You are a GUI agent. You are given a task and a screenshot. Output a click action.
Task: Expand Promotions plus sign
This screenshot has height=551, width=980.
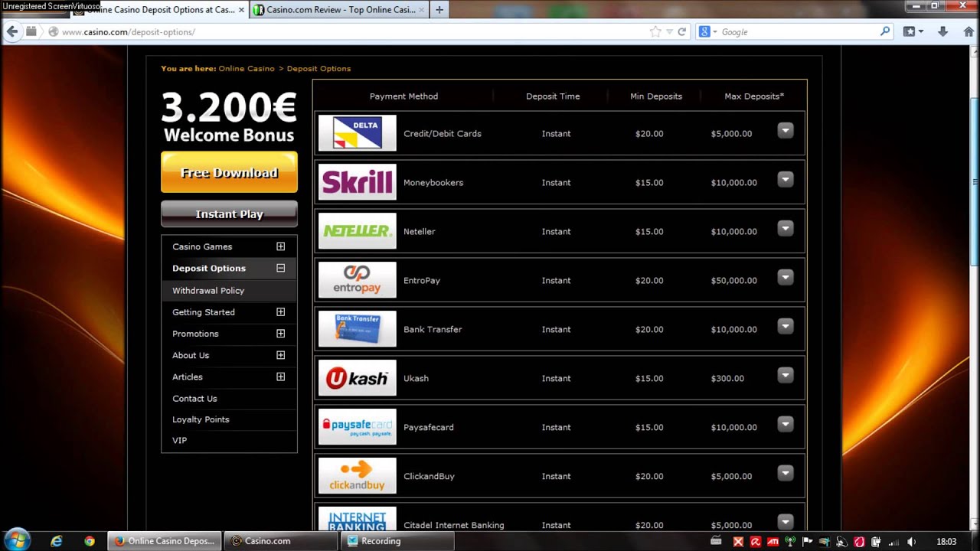(x=281, y=334)
